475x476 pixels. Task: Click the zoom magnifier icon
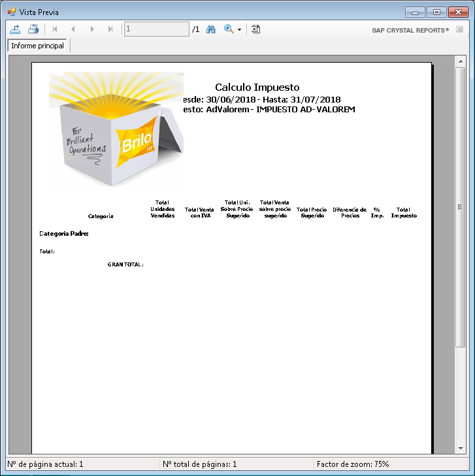coord(229,29)
